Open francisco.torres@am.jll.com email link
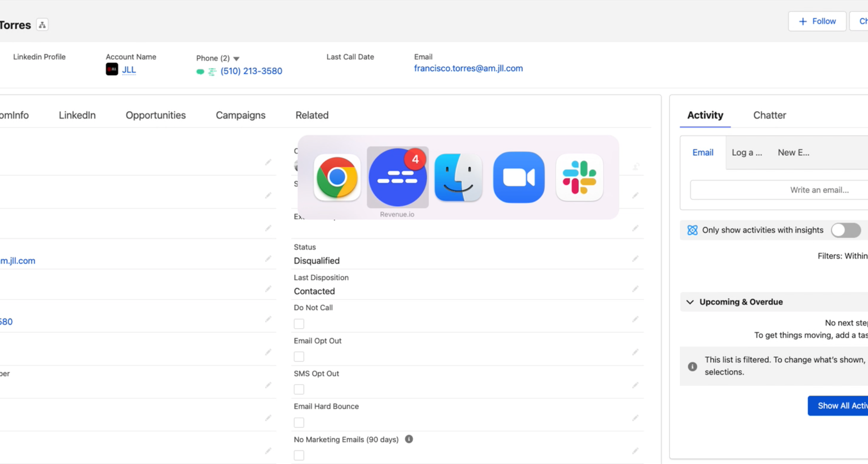The height and width of the screenshot is (464, 868). coord(468,68)
